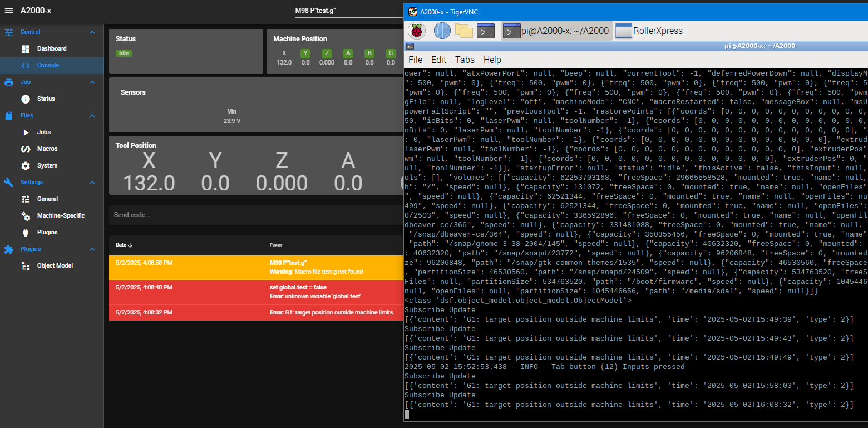Switch to RollerXpress taskbar item
Image resolution: width=868 pixels, height=428 pixels.
[x=649, y=31]
